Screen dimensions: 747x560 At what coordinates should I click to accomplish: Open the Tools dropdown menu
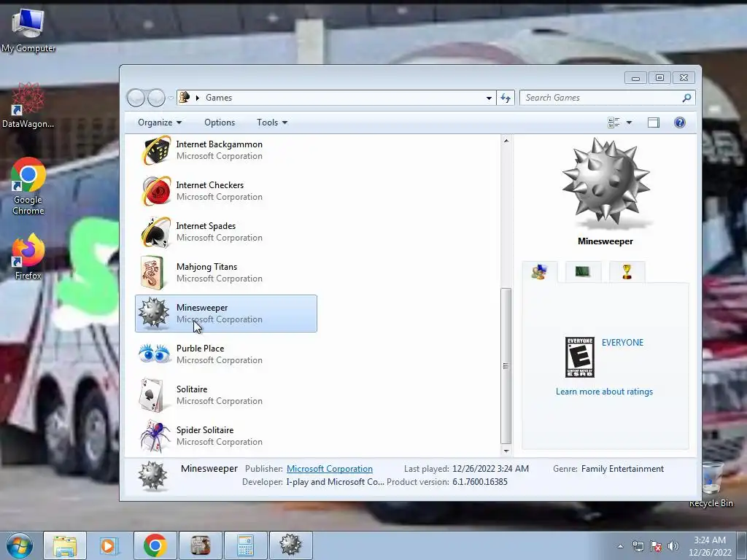pos(272,122)
